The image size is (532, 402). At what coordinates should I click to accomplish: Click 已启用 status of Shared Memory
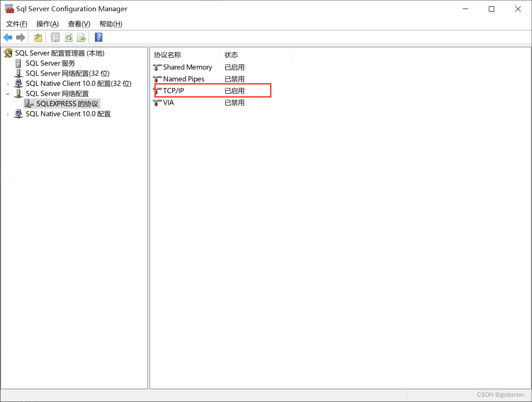[234, 67]
